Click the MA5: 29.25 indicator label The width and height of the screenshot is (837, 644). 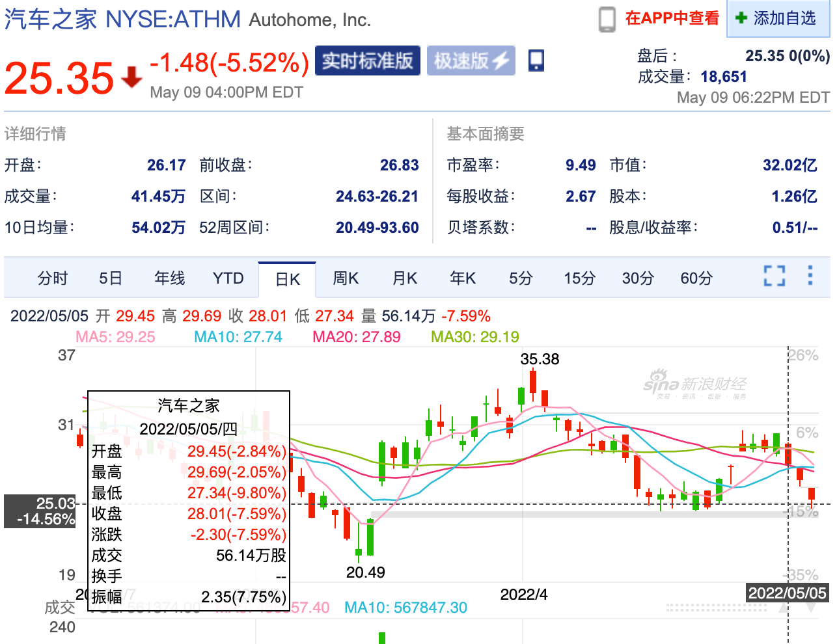pyautogui.click(x=116, y=337)
